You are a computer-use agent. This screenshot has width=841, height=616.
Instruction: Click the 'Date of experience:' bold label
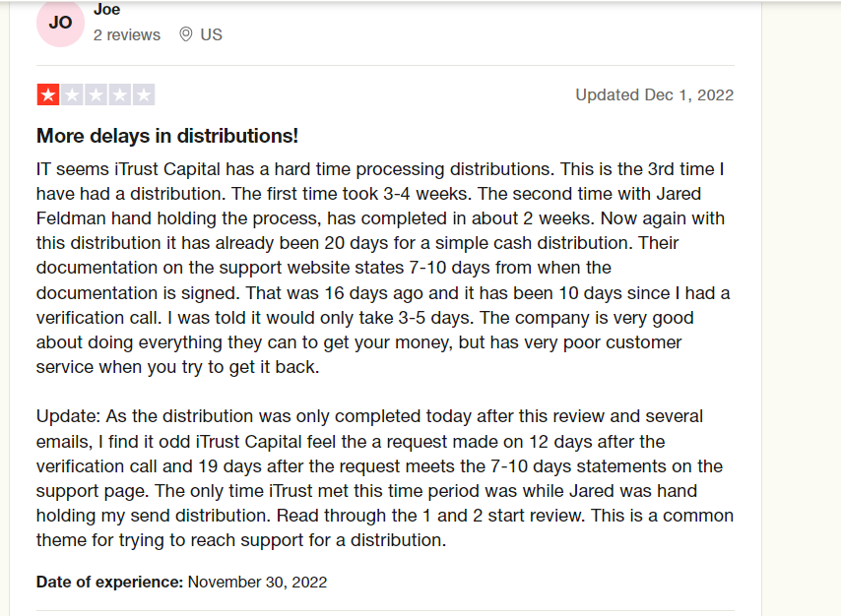[x=110, y=583]
